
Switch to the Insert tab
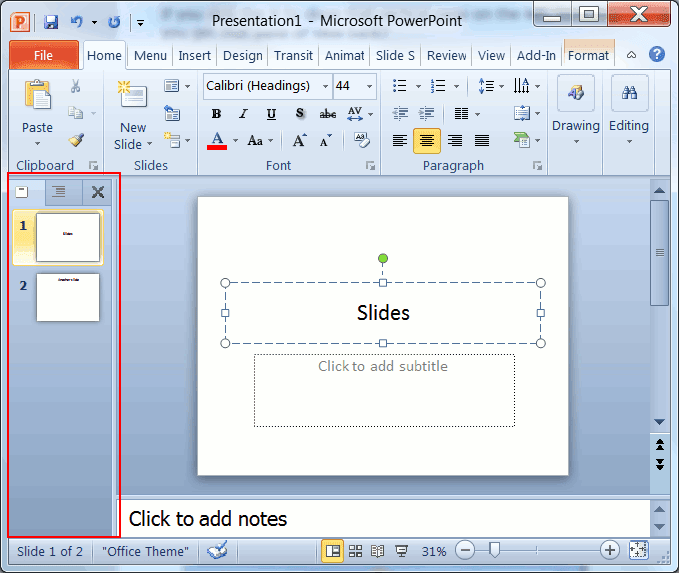194,55
